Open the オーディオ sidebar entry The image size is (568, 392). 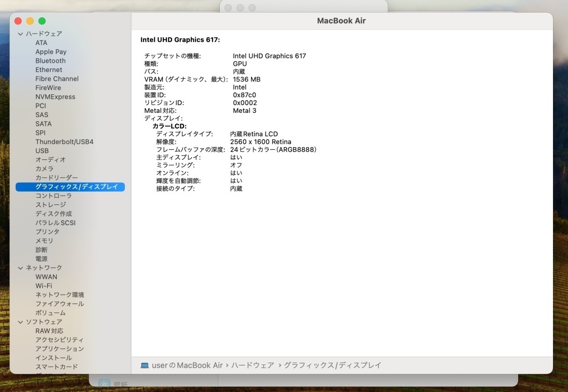pyautogui.click(x=50, y=159)
